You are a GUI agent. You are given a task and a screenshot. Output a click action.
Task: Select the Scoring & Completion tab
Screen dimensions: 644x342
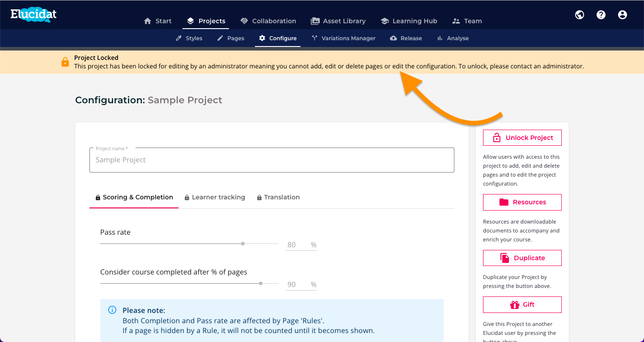point(134,197)
